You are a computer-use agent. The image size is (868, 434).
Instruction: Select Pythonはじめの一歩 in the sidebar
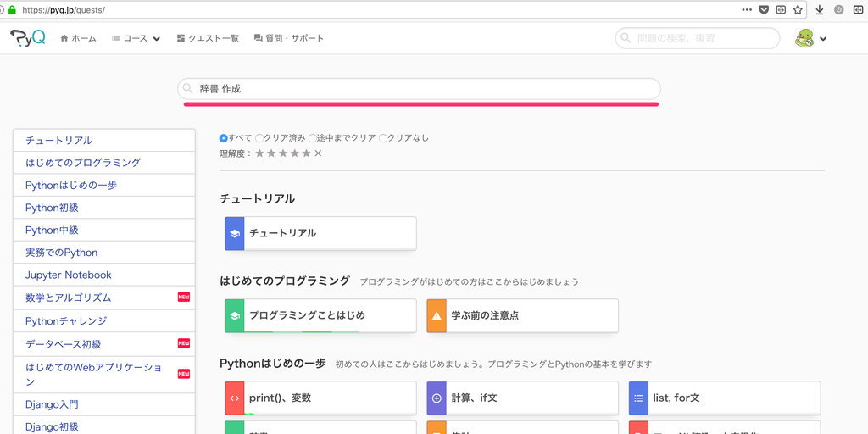[104, 185]
